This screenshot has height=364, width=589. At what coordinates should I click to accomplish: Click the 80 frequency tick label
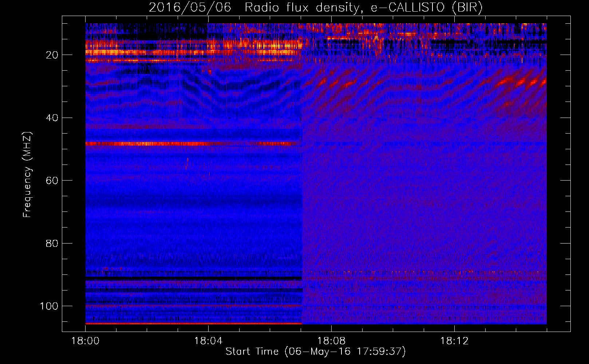coord(52,244)
